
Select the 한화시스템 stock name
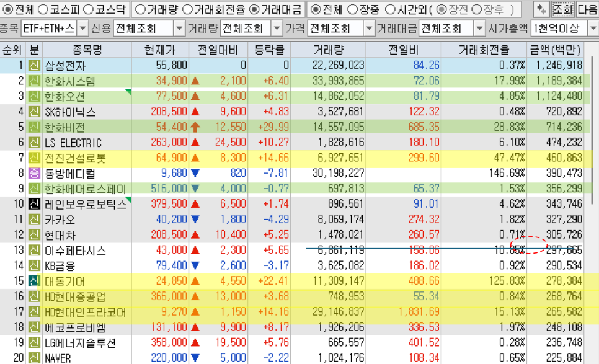pos(69,81)
